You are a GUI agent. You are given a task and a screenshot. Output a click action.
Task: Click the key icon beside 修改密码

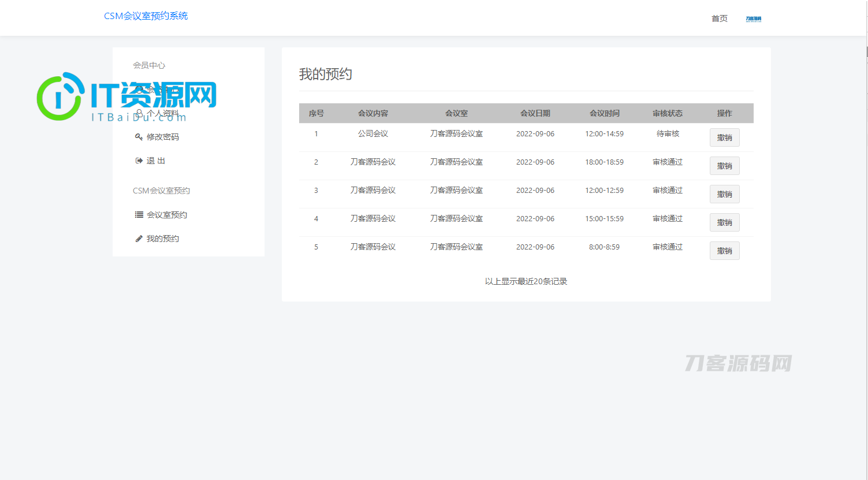[x=139, y=137]
